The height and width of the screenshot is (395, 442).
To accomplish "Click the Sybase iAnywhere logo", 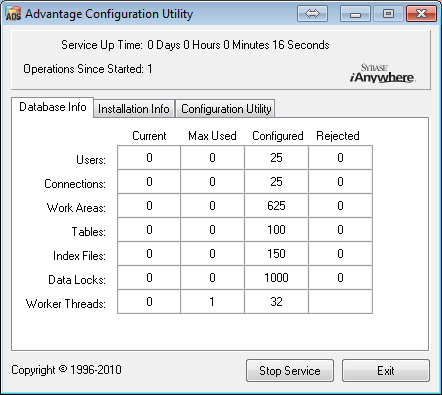I will (x=382, y=73).
